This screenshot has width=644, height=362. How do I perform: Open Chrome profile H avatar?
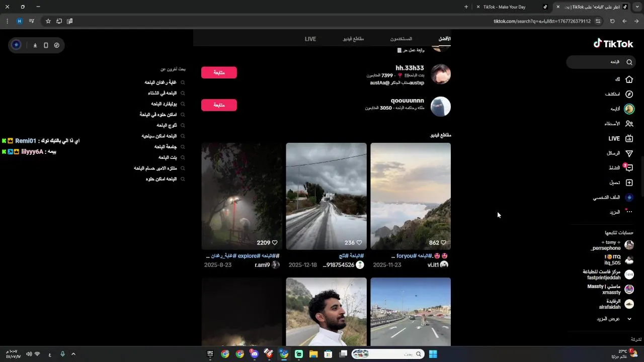(x=19, y=21)
